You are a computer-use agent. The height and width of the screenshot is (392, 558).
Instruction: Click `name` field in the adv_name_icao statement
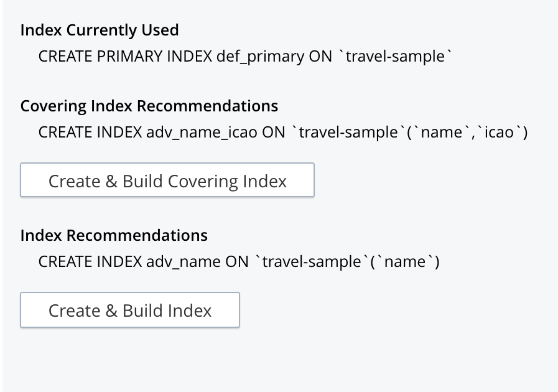point(442,132)
